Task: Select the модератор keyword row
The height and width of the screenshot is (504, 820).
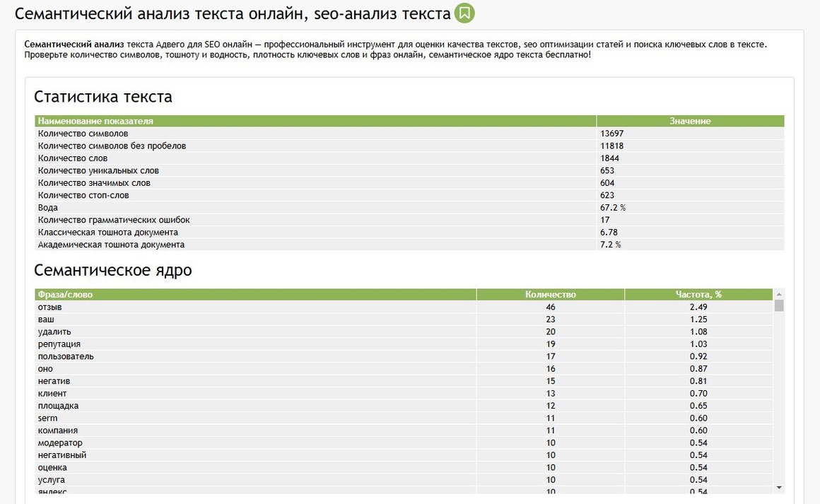Action: tap(404, 443)
